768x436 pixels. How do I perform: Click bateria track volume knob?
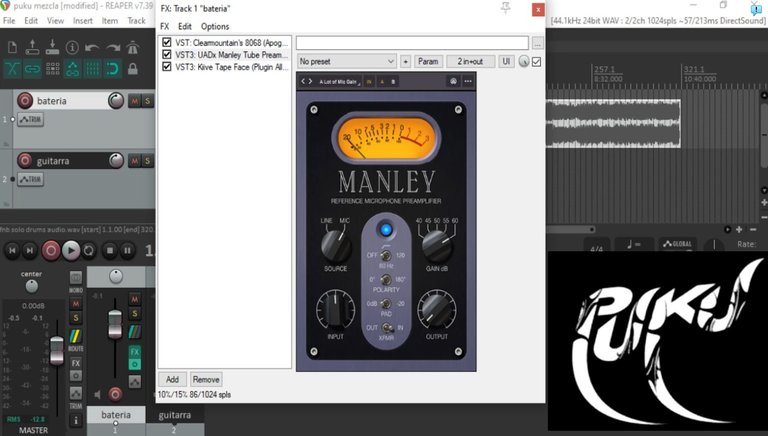pos(116,101)
